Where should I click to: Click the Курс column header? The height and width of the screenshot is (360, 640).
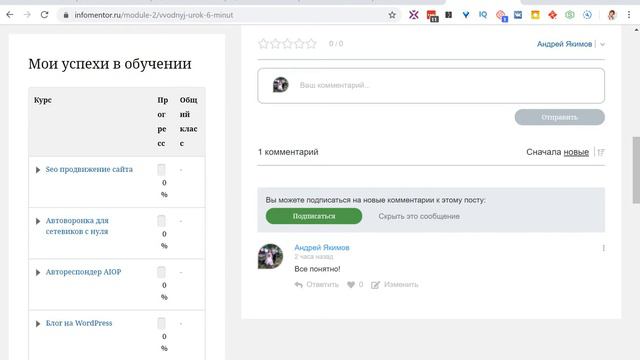(x=43, y=100)
